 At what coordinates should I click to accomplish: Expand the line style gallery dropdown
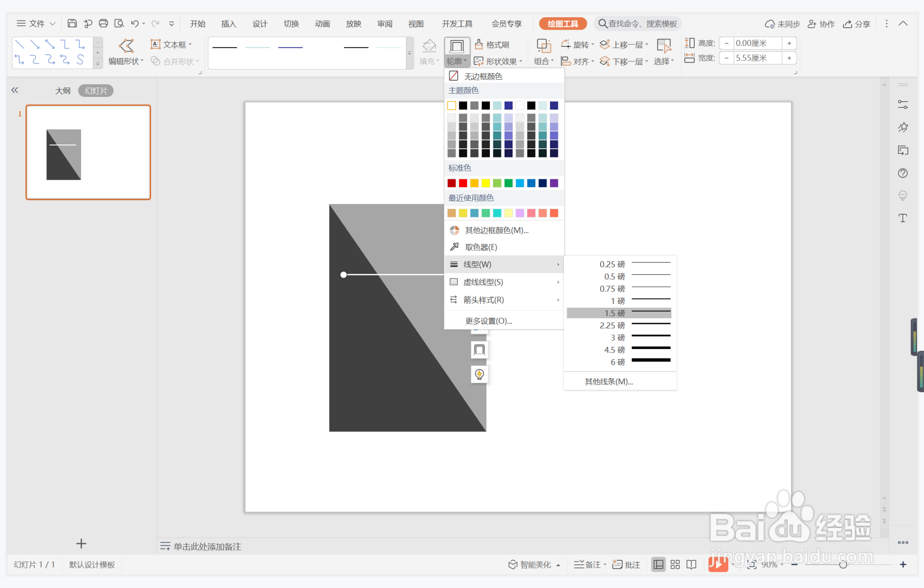tap(410, 53)
